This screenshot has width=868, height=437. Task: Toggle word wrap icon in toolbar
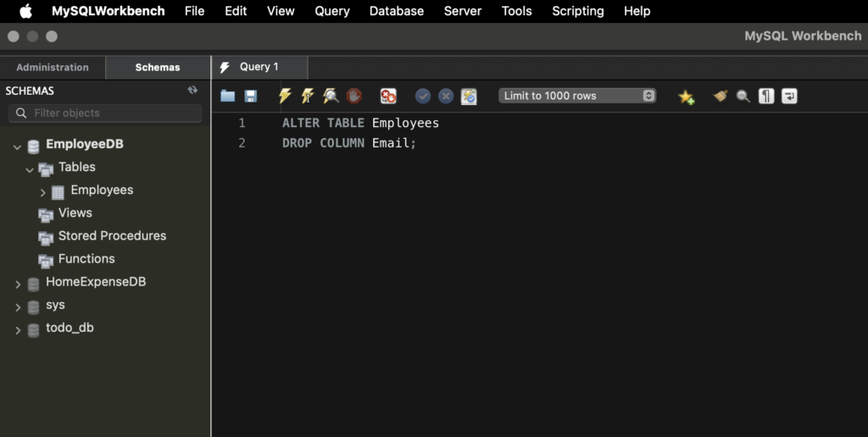[x=789, y=97]
